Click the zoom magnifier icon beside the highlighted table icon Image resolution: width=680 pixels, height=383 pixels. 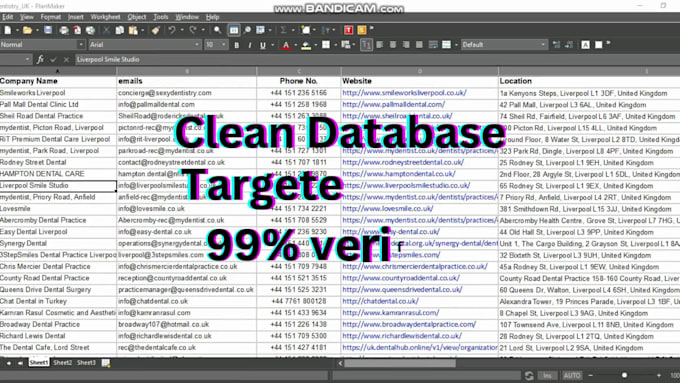(x=247, y=30)
